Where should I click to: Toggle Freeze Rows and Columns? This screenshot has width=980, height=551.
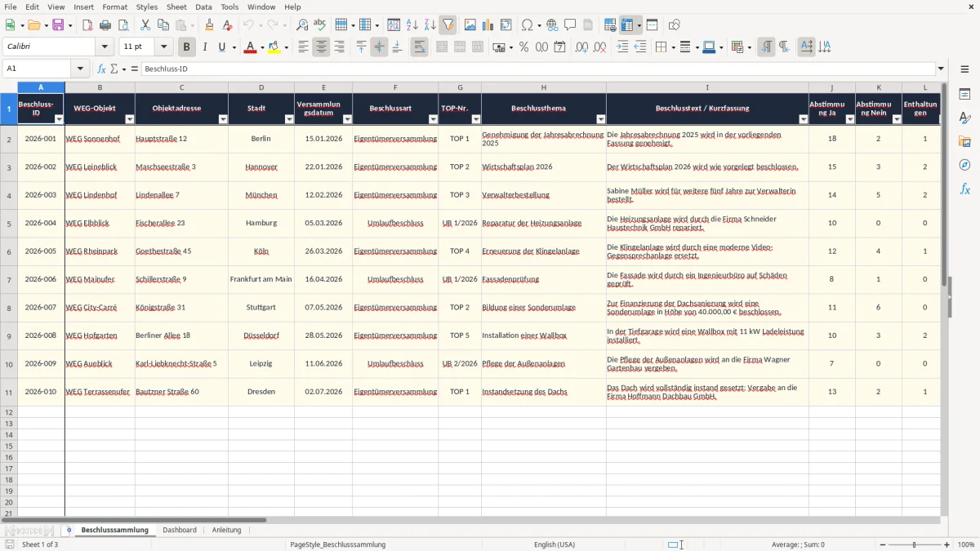(x=627, y=25)
